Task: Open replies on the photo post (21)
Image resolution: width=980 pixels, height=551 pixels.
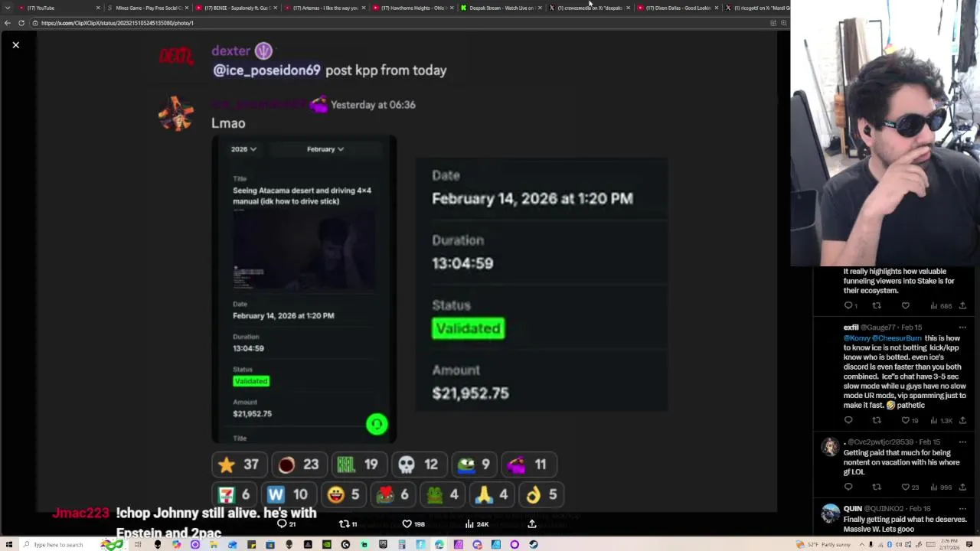Action: click(286, 524)
